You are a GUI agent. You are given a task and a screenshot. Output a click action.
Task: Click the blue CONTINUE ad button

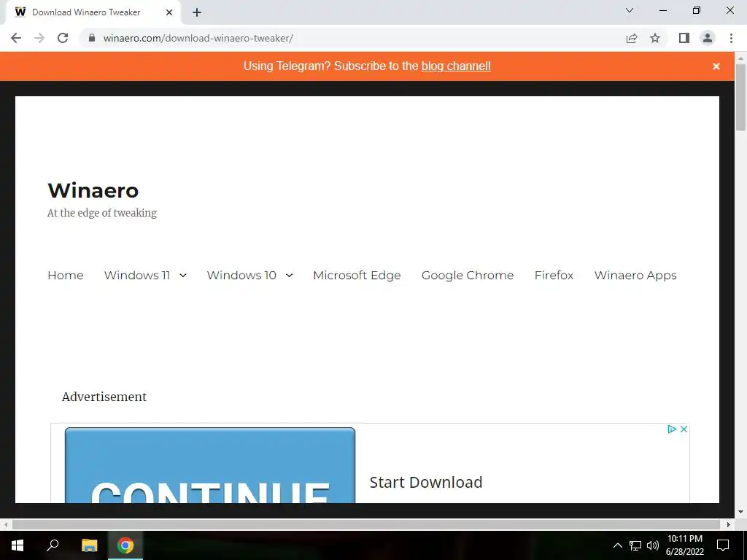coord(209,465)
